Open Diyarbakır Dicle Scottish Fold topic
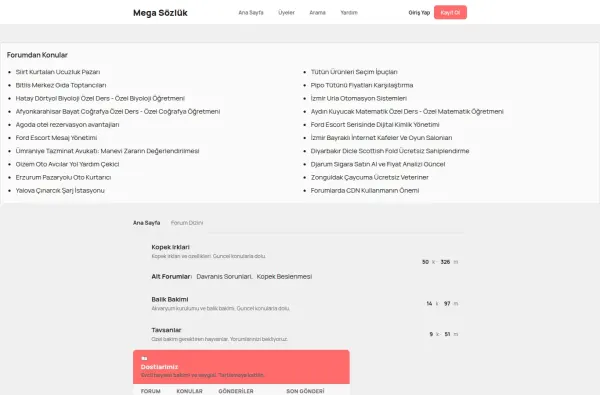The height and width of the screenshot is (395, 600). tap(390, 151)
